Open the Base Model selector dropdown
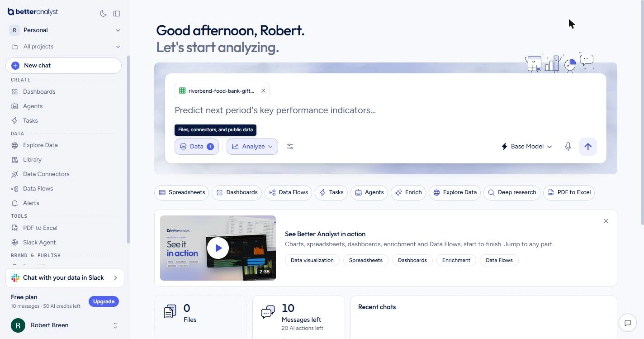Screen dimensions: 644x339 tap(527, 147)
